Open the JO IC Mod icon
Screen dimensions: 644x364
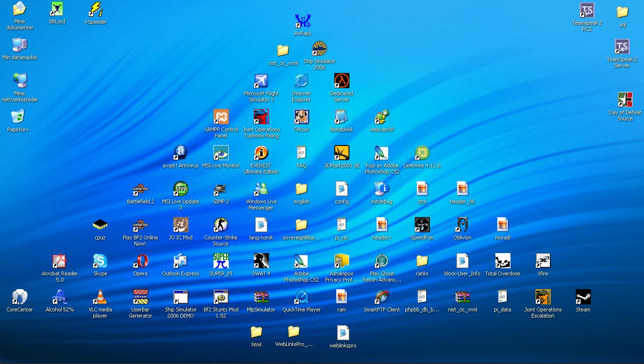[x=180, y=225]
